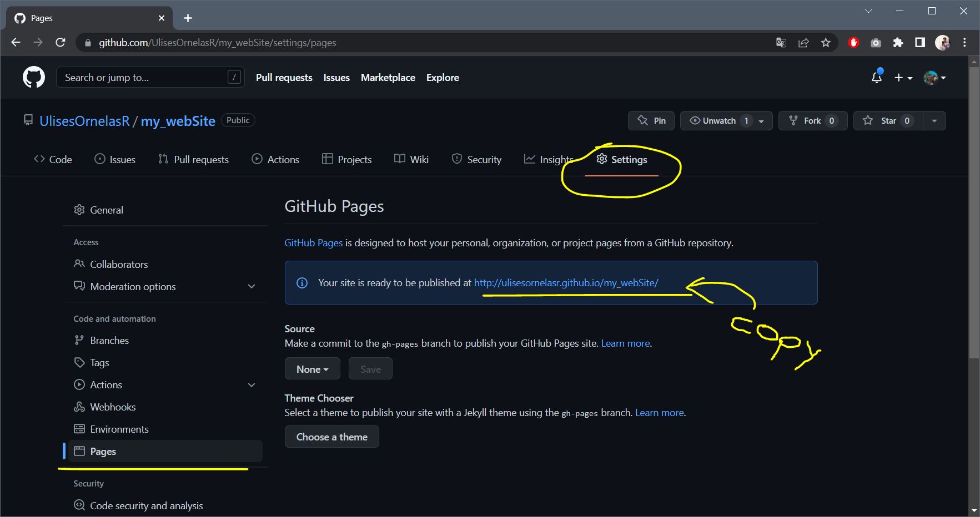Open the Security tab

pos(476,159)
